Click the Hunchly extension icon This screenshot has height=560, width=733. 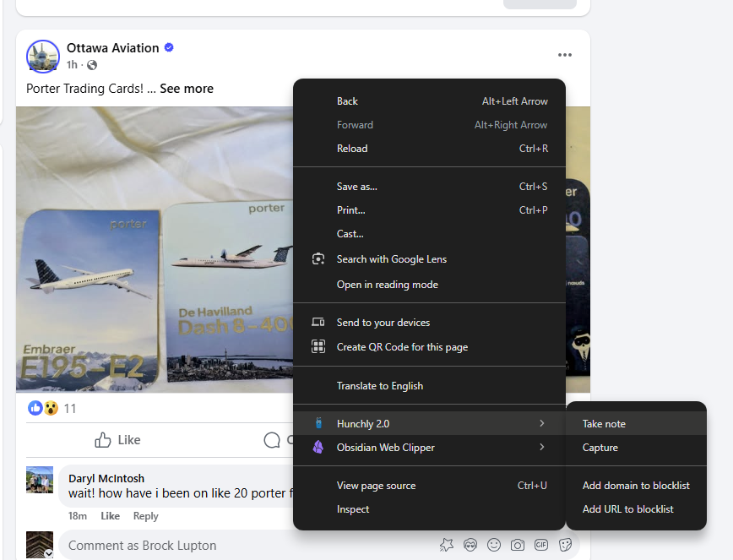[318, 423]
